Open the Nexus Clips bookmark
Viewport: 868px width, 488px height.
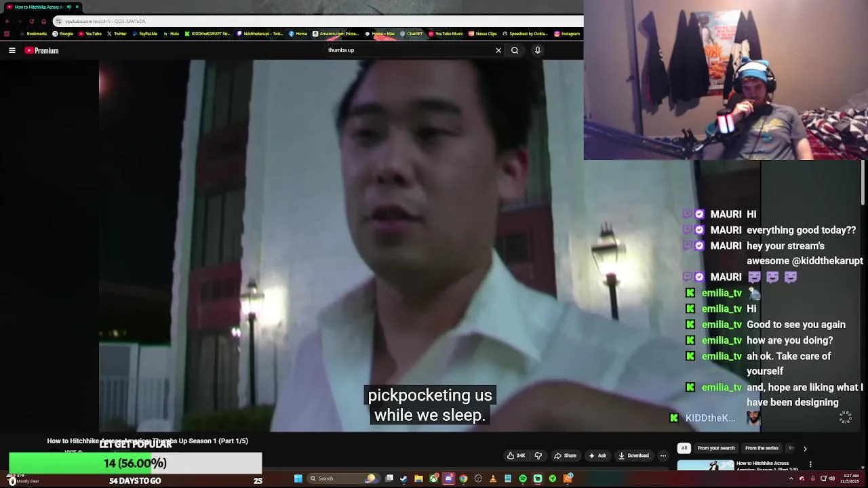point(483,34)
